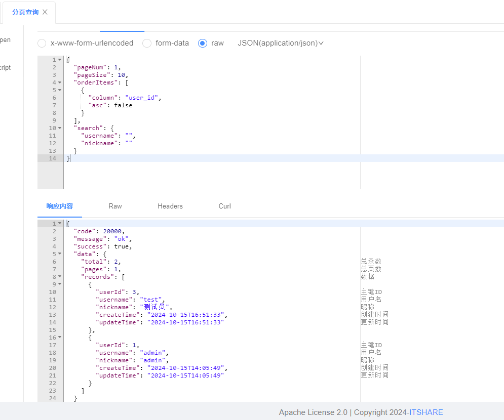Choose the form-data radio option

pos(147,44)
